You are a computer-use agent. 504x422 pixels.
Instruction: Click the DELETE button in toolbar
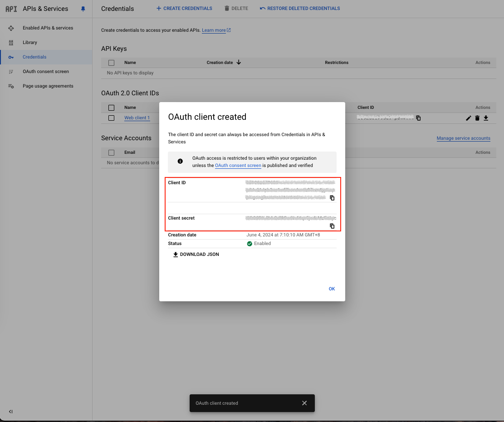(x=236, y=8)
